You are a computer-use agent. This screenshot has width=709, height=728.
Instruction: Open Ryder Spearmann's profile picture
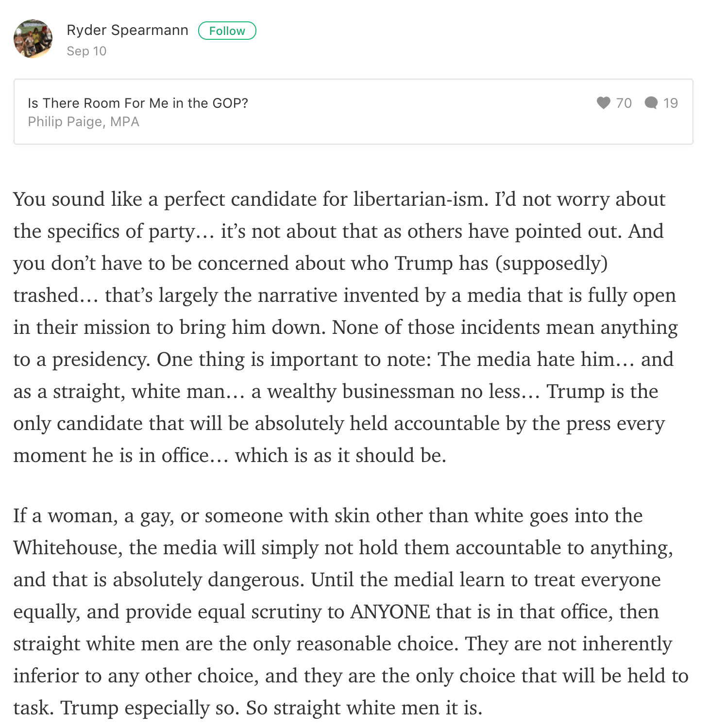[x=33, y=39]
